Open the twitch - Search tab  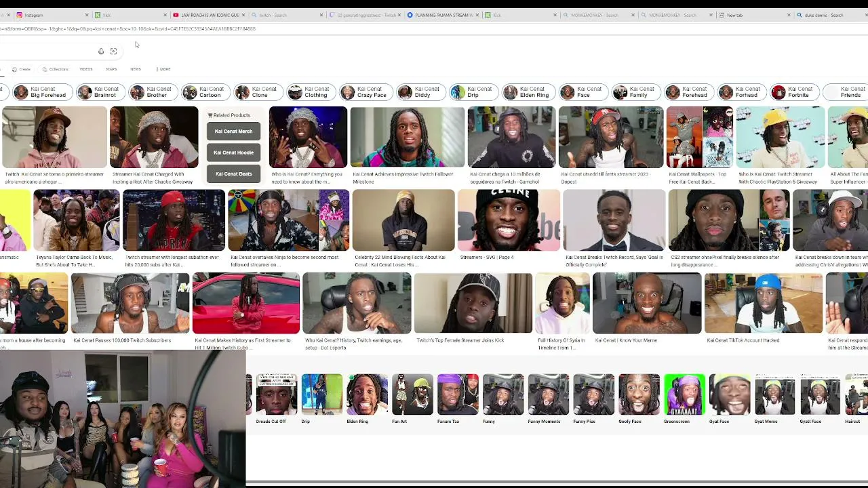tap(287, 15)
